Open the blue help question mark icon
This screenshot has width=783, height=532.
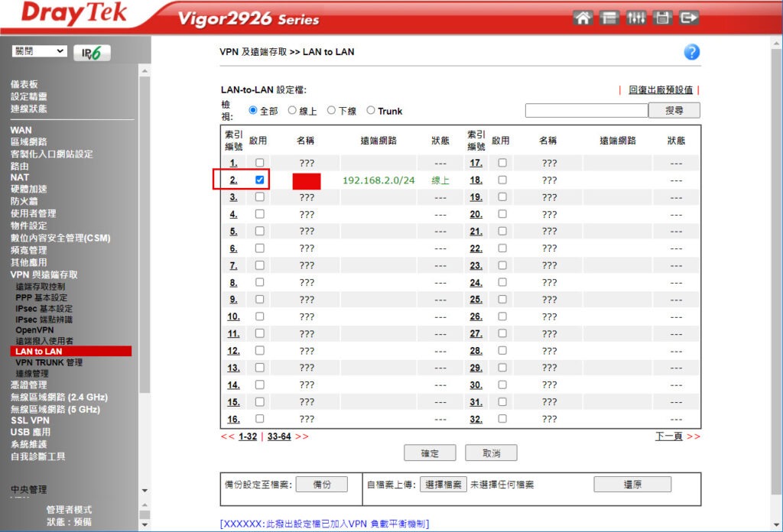[x=691, y=52]
